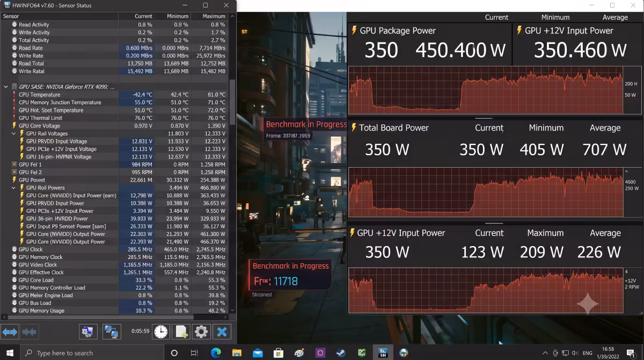
Task: Select the GPU Bus Load row
Action: (114, 303)
